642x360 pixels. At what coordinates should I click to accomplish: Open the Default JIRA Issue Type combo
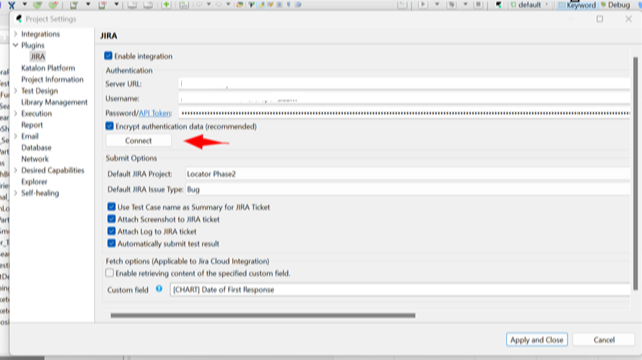click(407, 189)
